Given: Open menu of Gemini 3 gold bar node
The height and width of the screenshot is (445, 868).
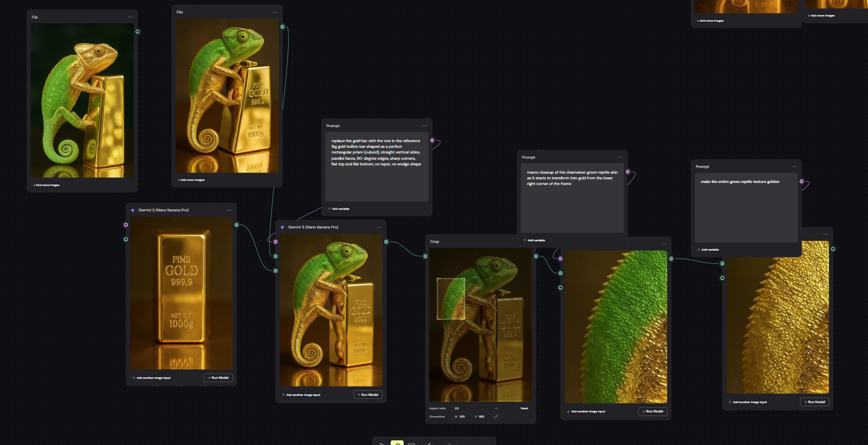Looking at the screenshot, I should pyautogui.click(x=229, y=210).
